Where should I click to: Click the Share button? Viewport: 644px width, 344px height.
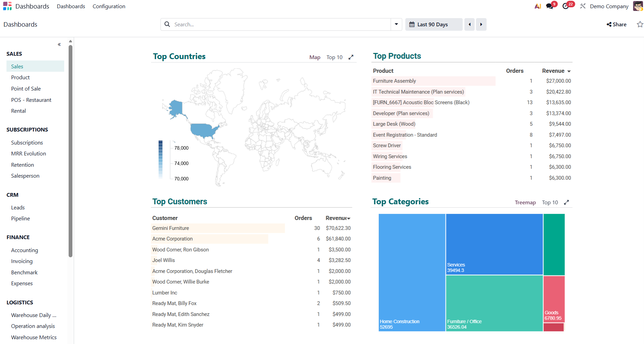[x=616, y=24]
